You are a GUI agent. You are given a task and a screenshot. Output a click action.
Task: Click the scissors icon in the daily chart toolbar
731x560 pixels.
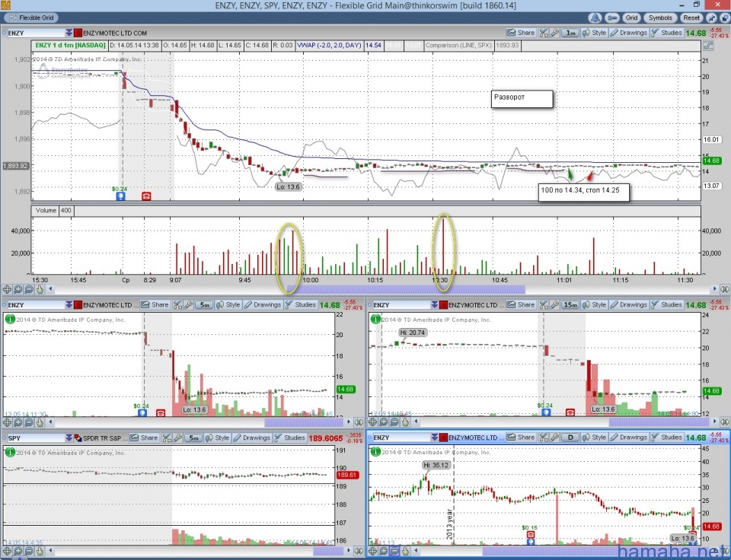(544, 437)
